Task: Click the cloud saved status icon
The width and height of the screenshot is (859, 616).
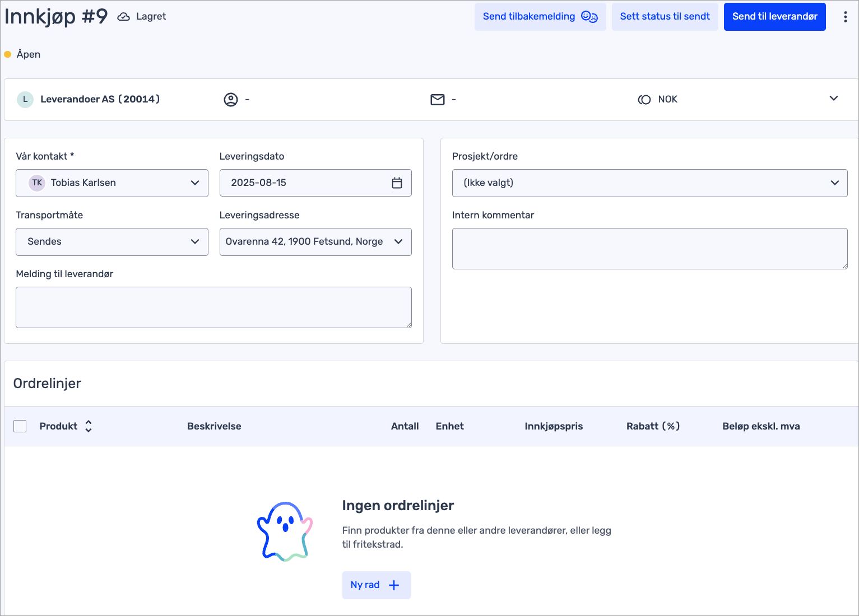Action: [123, 17]
